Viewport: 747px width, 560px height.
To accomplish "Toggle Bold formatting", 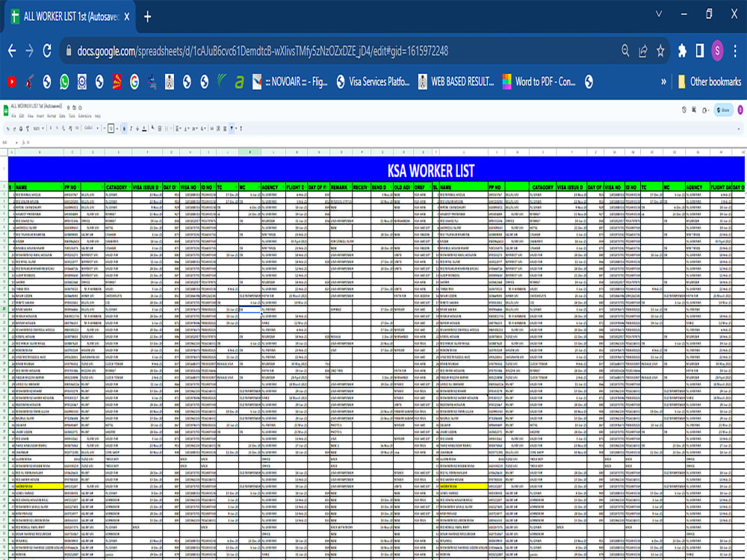I will pyautogui.click(x=124, y=128).
